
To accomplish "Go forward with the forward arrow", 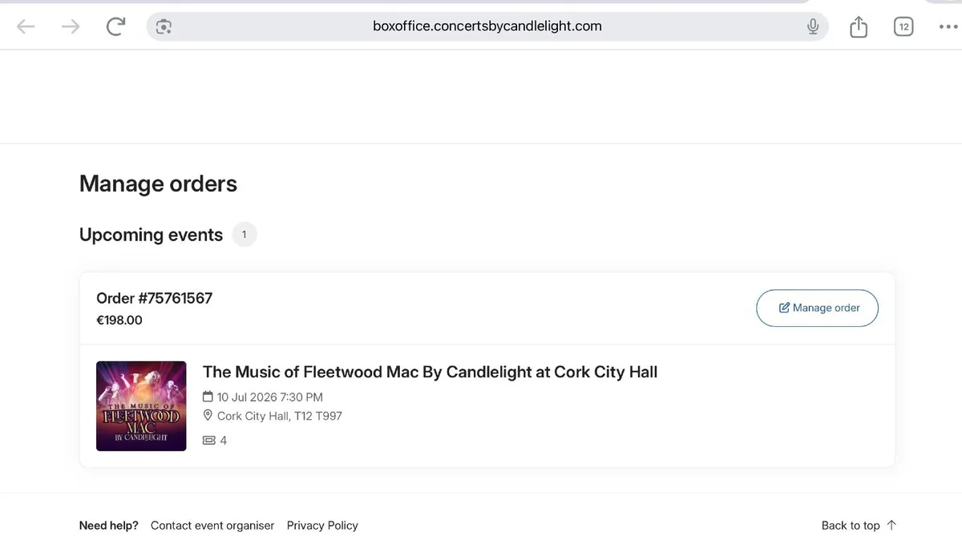I will click(71, 26).
